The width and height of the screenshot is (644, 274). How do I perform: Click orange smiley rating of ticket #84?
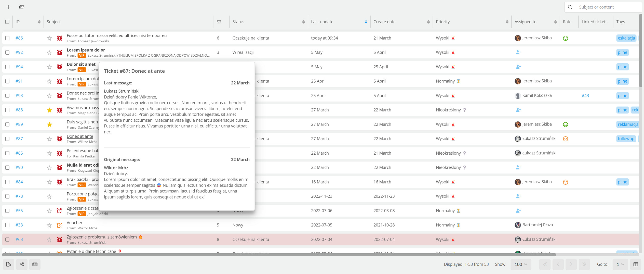pyautogui.click(x=565, y=182)
